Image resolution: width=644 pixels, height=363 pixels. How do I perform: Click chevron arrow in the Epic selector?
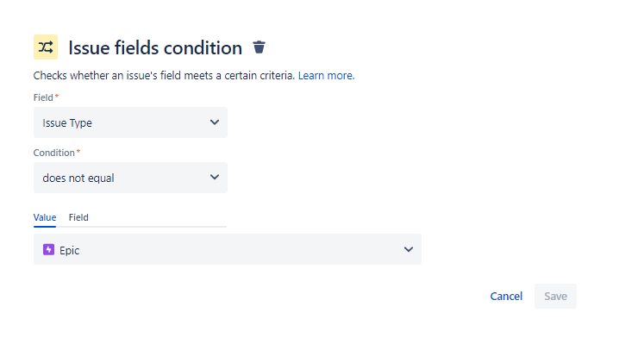(x=409, y=249)
